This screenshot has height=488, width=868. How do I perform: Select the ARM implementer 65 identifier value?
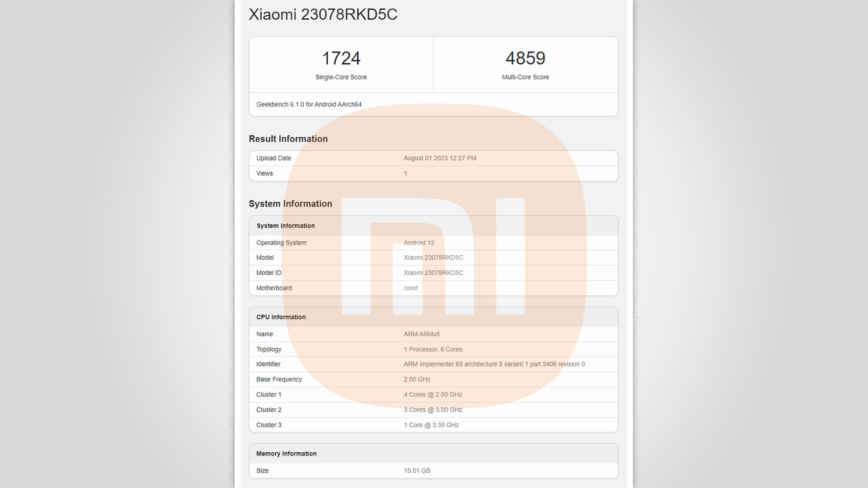[494, 364]
